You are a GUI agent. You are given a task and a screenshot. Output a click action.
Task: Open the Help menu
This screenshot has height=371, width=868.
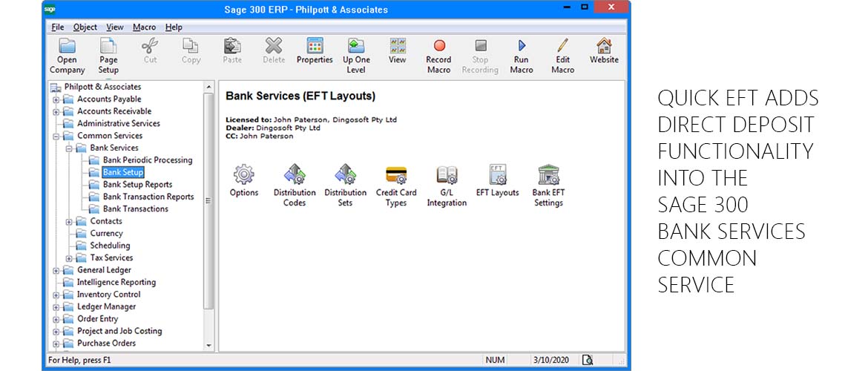pyautogui.click(x=174, y=27)
